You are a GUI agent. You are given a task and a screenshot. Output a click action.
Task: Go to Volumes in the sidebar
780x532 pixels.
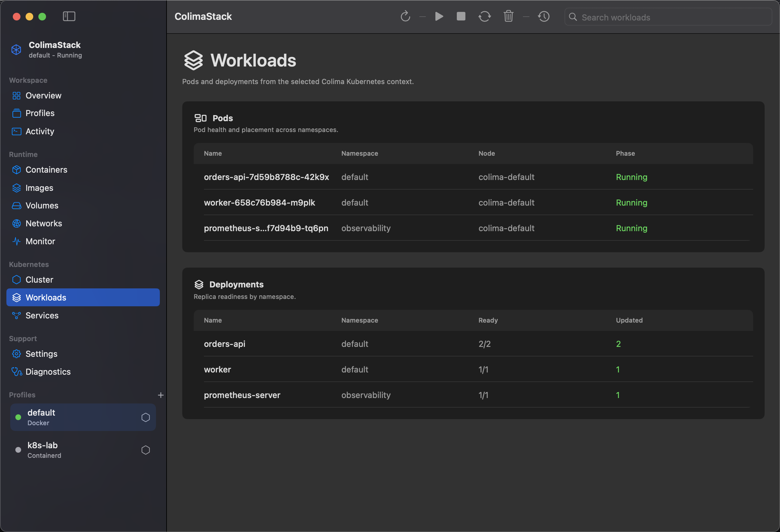click(x=83, y=206)
